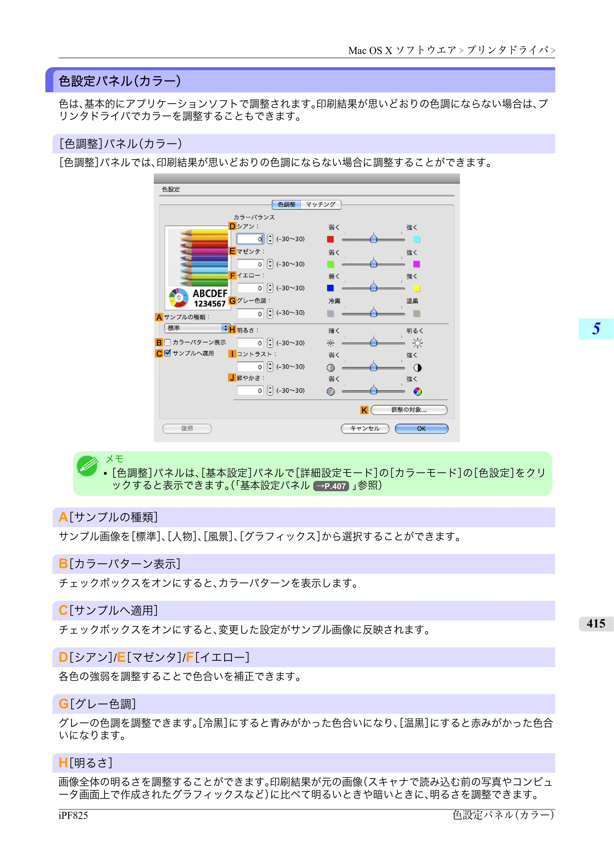
Task: Click the green swatch beside the Magenta slider
Action: (330, 264)
